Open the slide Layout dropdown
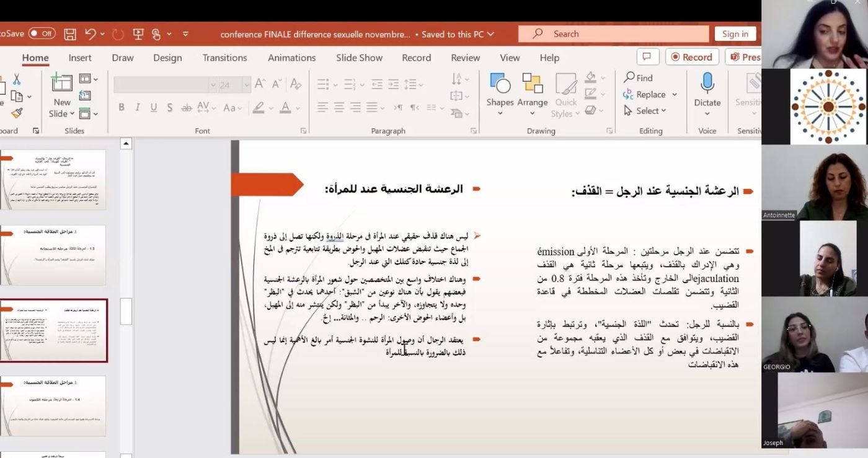 click(x=89, y=79)
